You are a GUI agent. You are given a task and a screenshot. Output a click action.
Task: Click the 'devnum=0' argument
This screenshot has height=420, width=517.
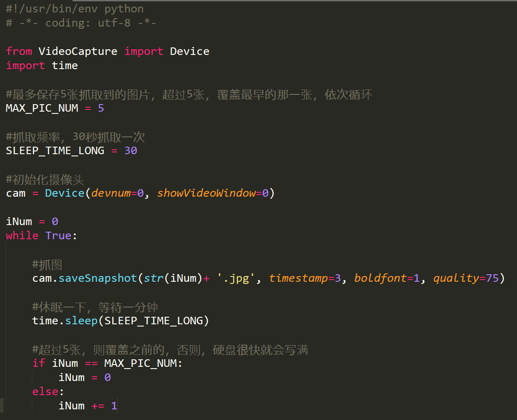click(x=117, y=193)
